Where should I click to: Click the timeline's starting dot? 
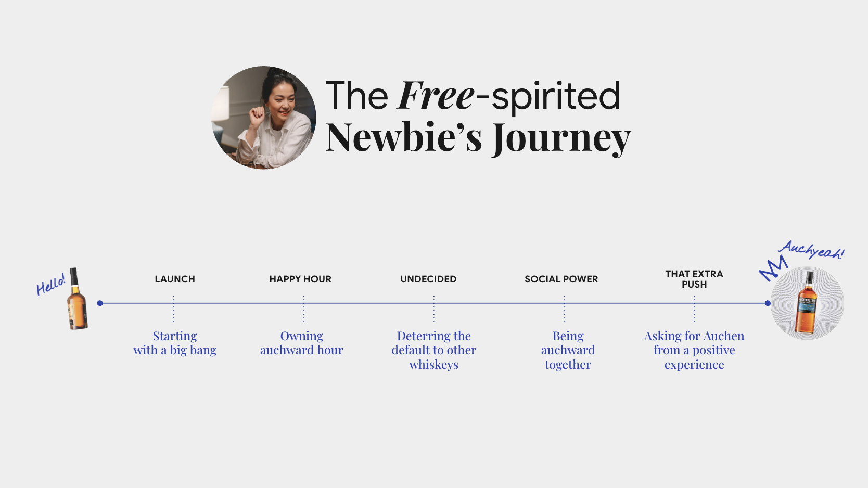100,303
